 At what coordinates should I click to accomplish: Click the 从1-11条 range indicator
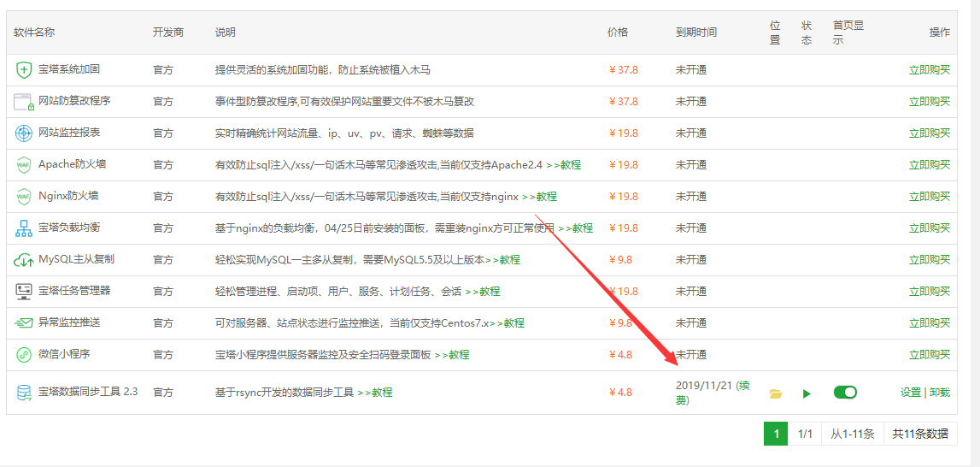853,433
